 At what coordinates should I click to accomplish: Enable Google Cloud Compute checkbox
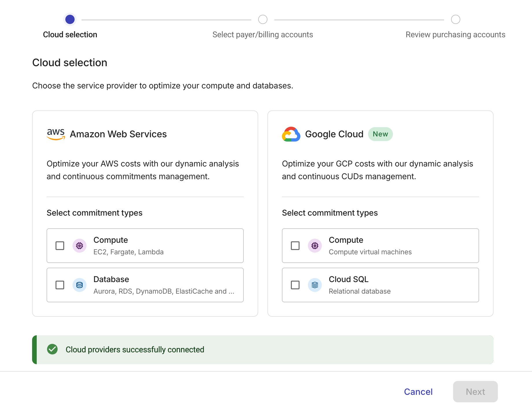pos(295,246)
